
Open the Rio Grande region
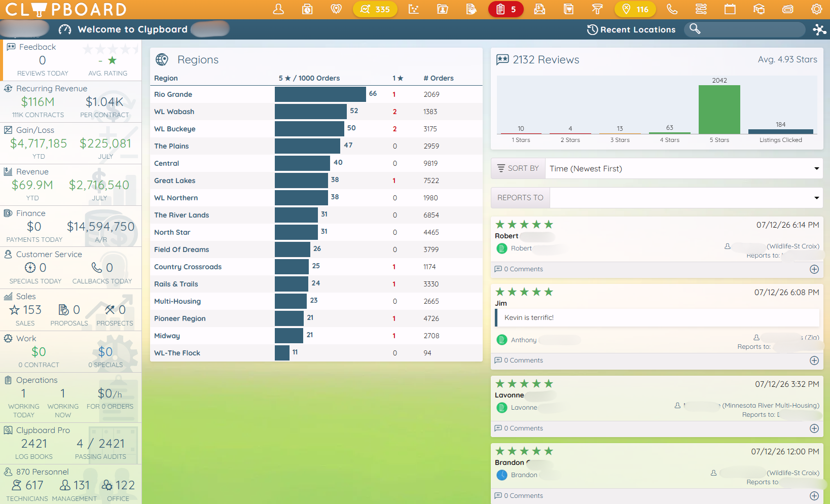[x=173, y=94]
